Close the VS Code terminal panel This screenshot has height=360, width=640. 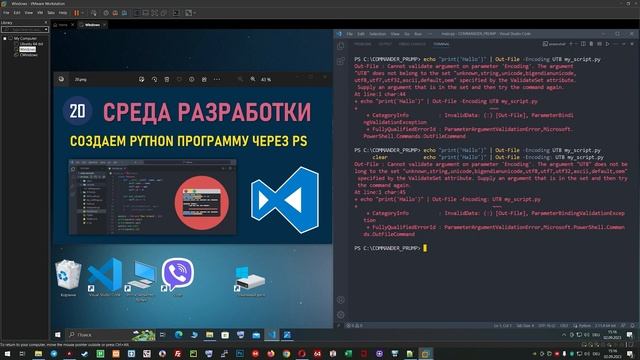tap(632, 44)
